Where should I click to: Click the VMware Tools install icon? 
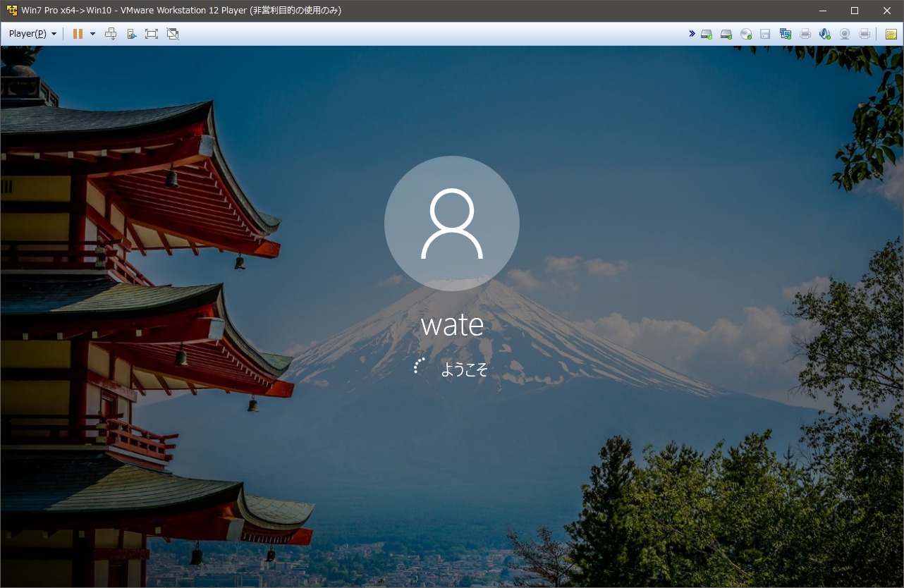coord(131,34)
